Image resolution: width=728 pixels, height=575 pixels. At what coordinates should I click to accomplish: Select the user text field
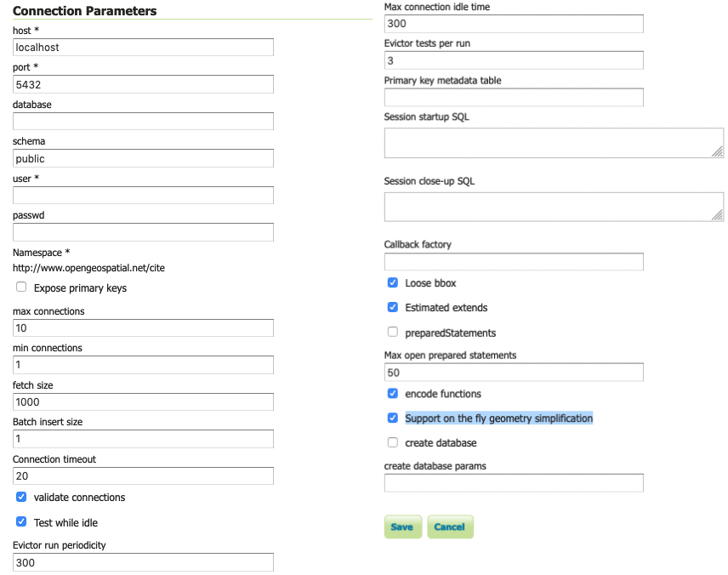[x=143, y=196]
